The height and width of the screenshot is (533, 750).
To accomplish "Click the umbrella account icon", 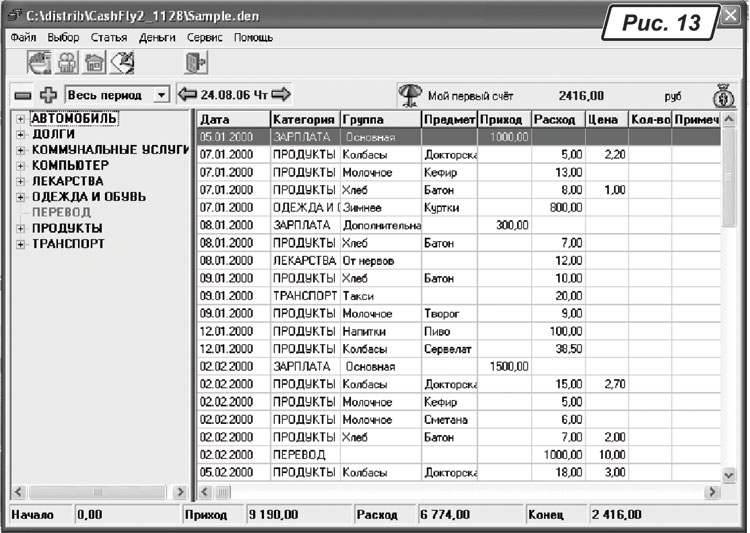I will [x=409, y=95].
